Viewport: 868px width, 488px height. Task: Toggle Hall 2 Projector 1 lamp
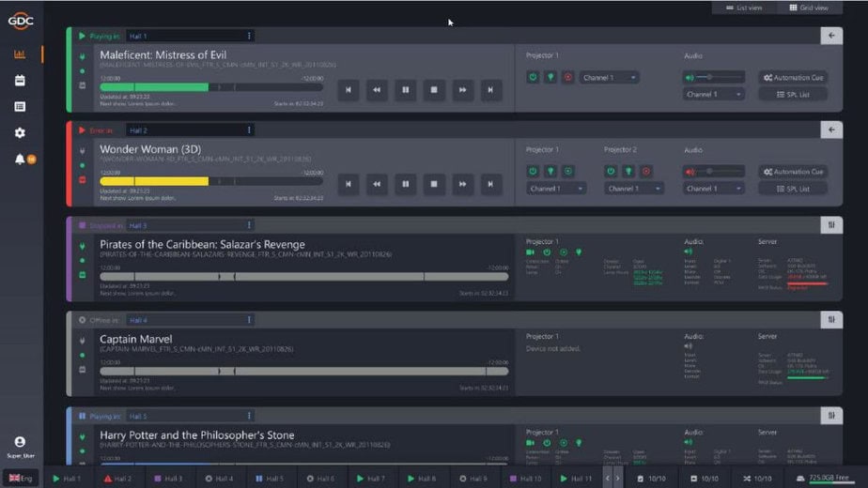(550, 172)
